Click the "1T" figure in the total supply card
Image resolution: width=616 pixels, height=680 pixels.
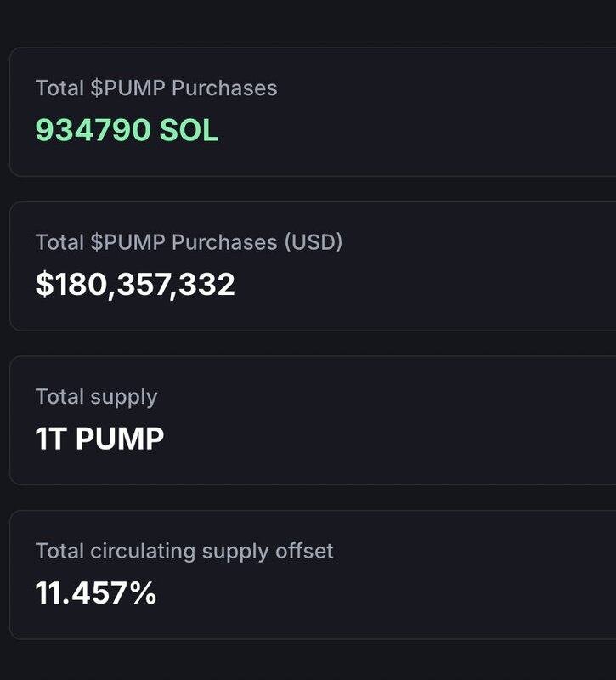[x=50, y=439]
